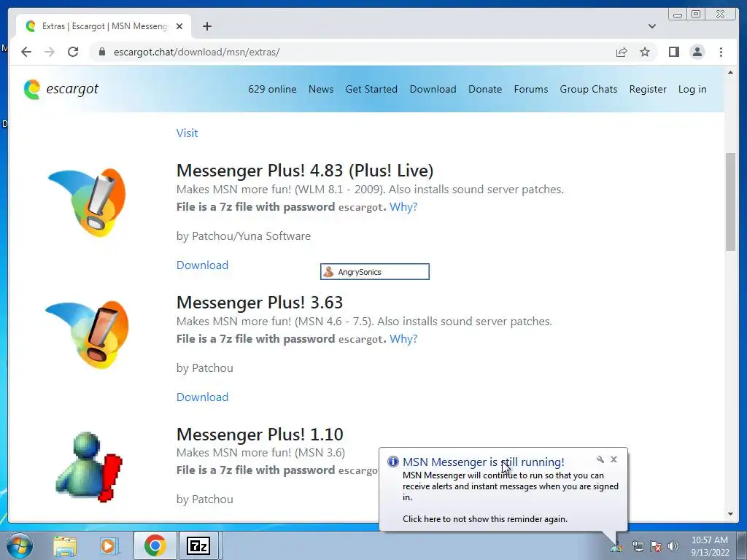747x560 pixels.
Task: Select the Extras | Escargot tab
Action: (104, 26)
